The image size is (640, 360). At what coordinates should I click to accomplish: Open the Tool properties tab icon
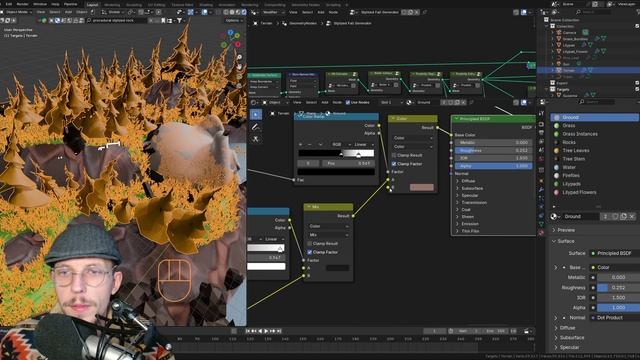[542, 114]
